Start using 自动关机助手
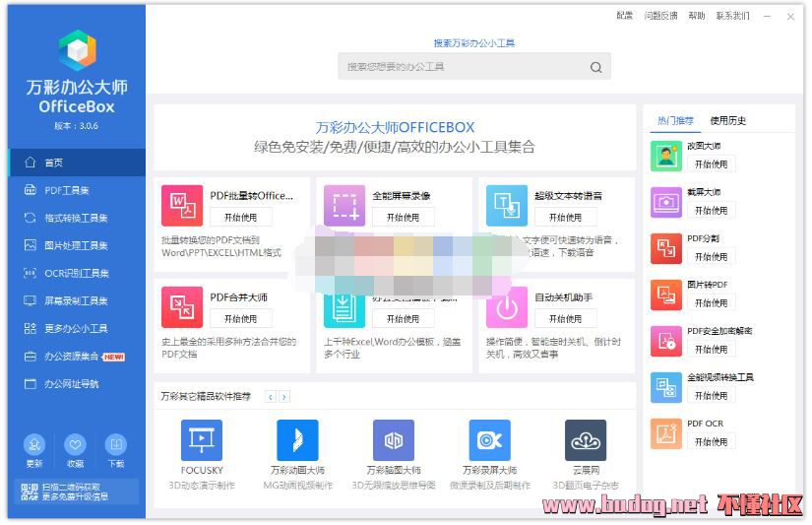The height and width of the screenshot is (525, 812). pyautogui.click(x=566, y=319)
